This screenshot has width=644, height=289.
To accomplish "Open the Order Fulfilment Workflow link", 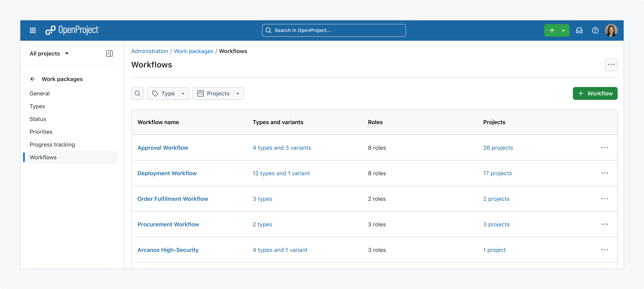I will (x=173, y=199).
